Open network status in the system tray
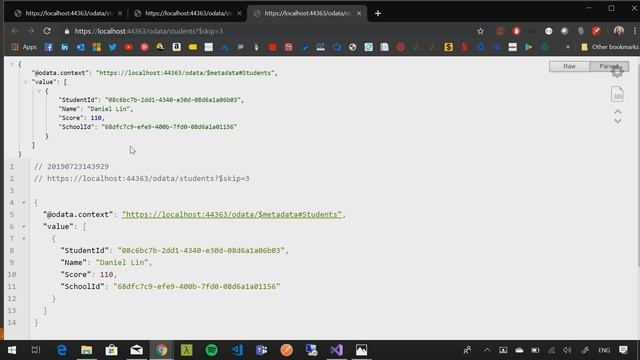The image size is (640, 360). [x=551, y=350]
